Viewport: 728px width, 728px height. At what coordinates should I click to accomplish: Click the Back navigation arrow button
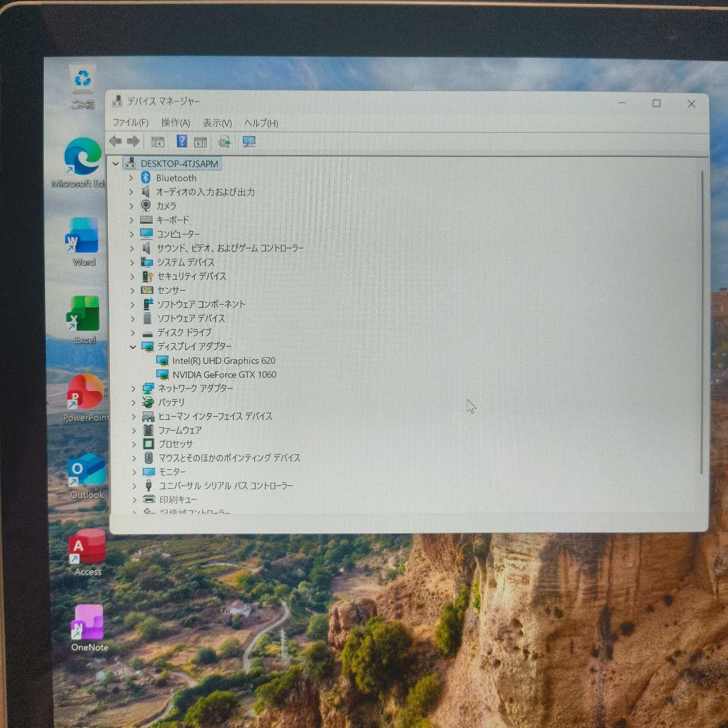[115, 142]
